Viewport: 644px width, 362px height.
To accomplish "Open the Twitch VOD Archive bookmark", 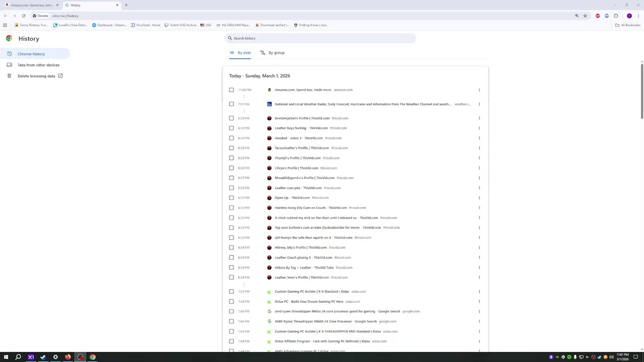I will pyautogui.click(x=180, y=25).
